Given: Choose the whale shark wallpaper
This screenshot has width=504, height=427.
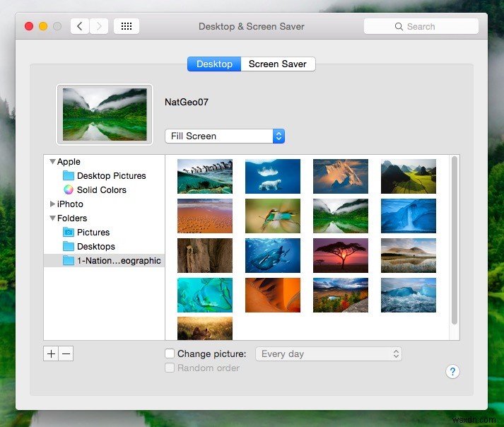Looking at the screenshot, I should click(273, 255).
